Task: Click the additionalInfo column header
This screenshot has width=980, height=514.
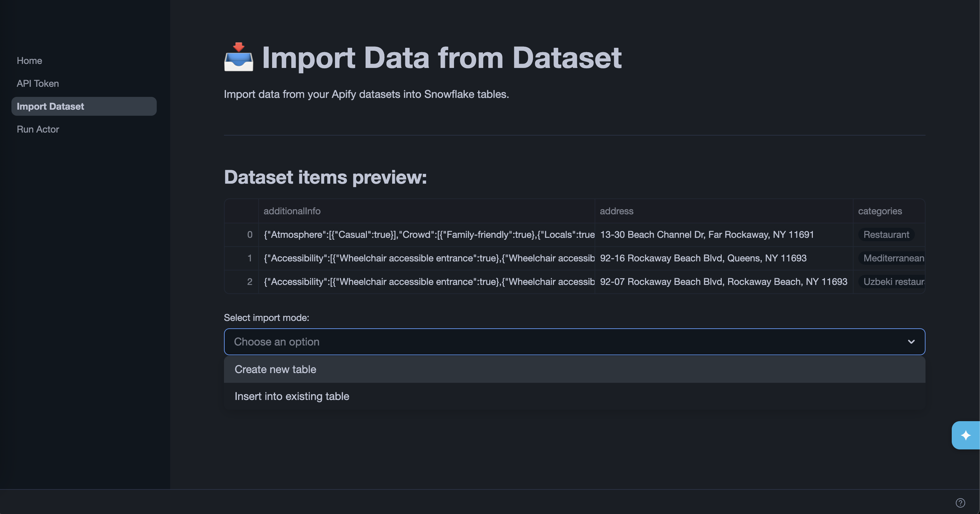Action: (x=292, y=211)
